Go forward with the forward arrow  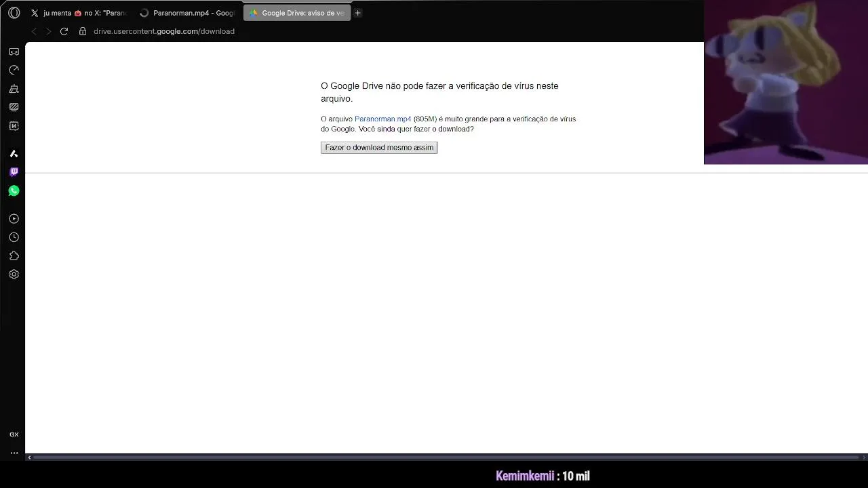[48, 31]
